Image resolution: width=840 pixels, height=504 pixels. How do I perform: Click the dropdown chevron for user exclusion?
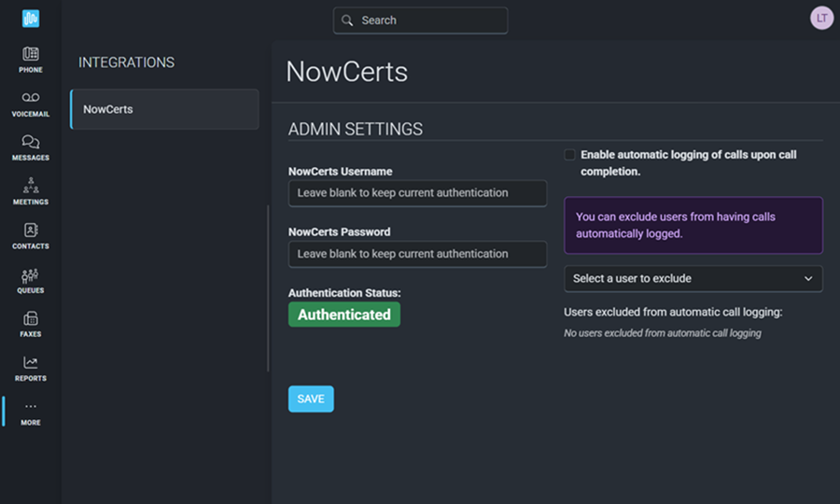pyautogui.click(x=808, y=278)
